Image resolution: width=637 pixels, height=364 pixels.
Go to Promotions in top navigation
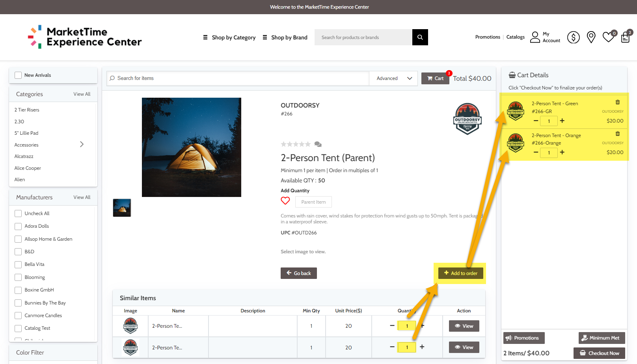point(488,37)
